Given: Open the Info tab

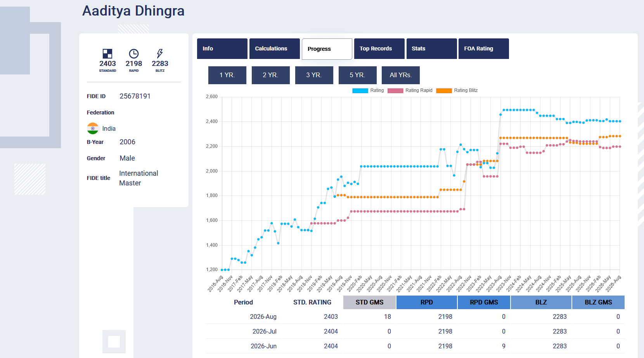Looking at the screenshot, I should point(222,48).
